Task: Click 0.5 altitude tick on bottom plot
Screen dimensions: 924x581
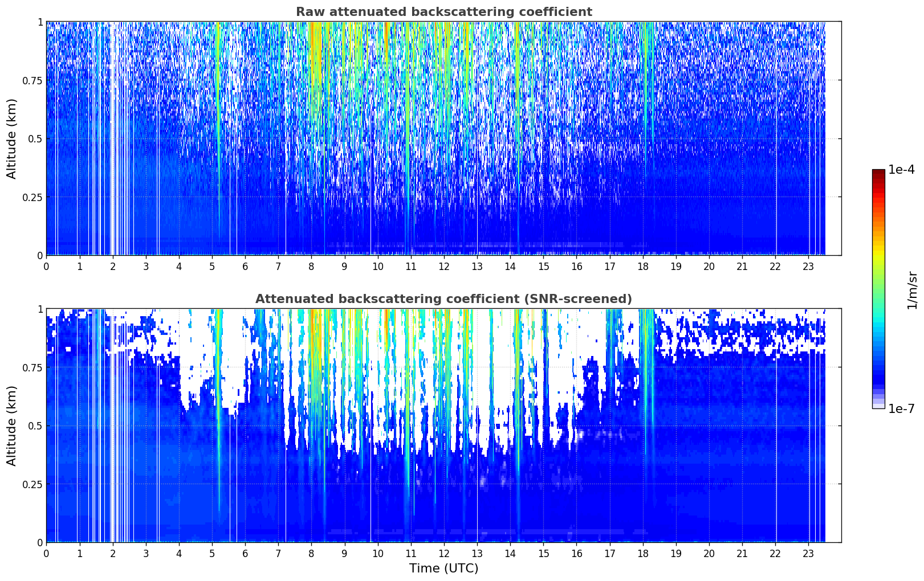Action: (x=35, y=426)
